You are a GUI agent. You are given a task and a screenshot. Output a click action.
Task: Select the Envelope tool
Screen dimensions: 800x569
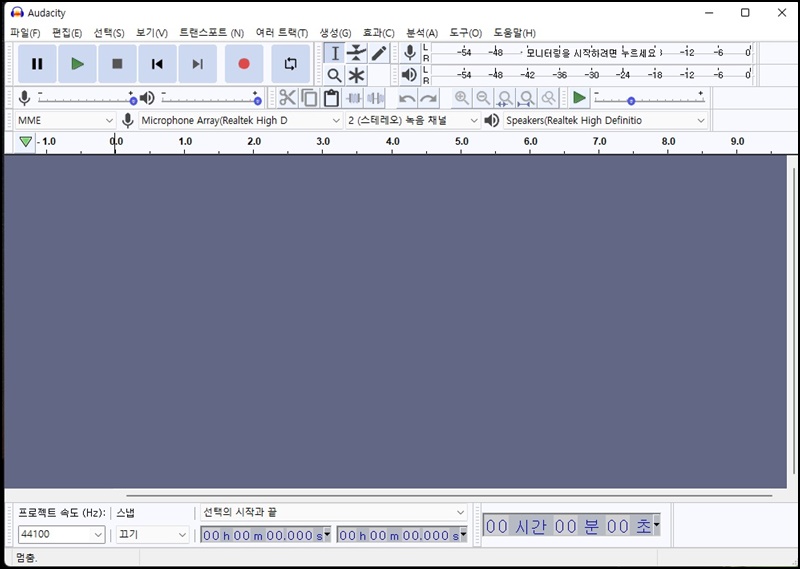click(356, 53)
